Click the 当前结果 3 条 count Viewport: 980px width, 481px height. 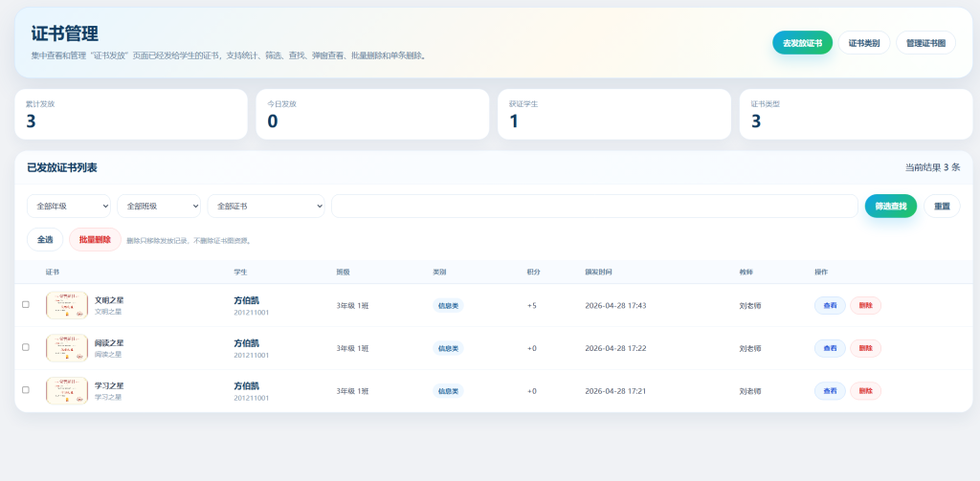(932, 167)
